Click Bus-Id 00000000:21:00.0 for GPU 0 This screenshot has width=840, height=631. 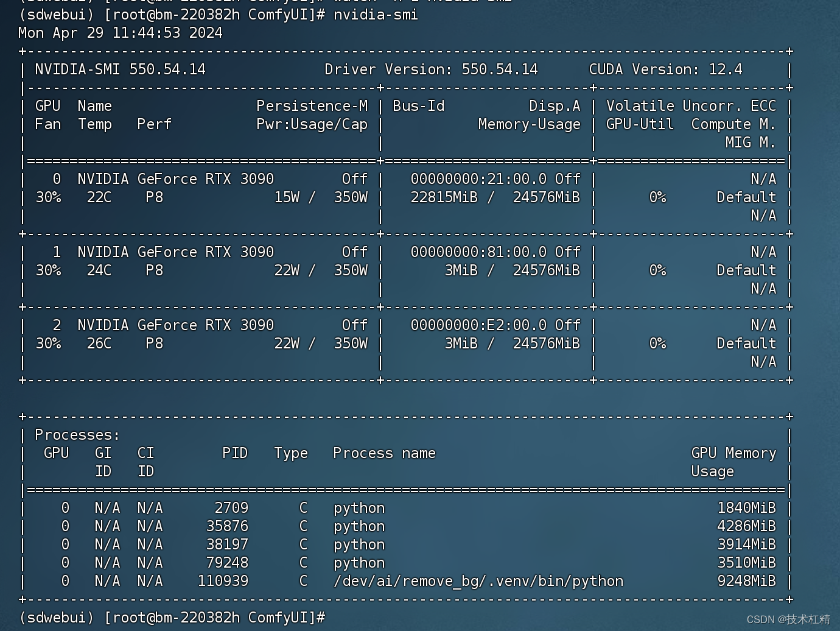(478, 178)
